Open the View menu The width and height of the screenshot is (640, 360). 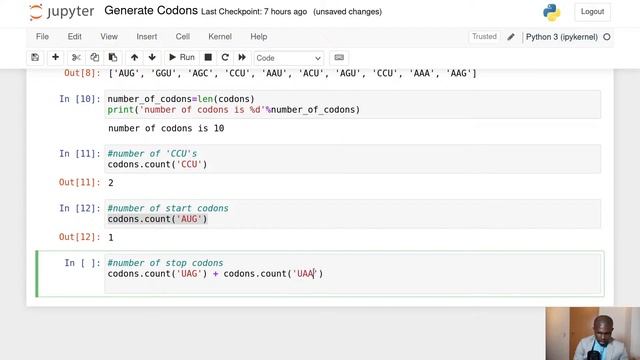[109, 37]
